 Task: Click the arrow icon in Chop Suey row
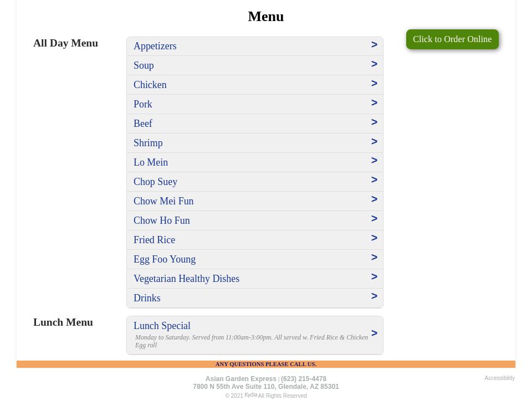[x=374, y=180]
